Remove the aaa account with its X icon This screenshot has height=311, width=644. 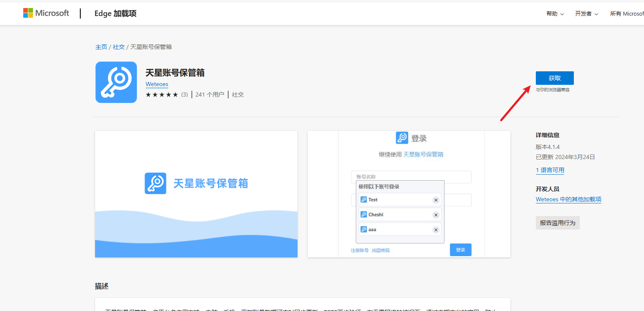(436, 230)
